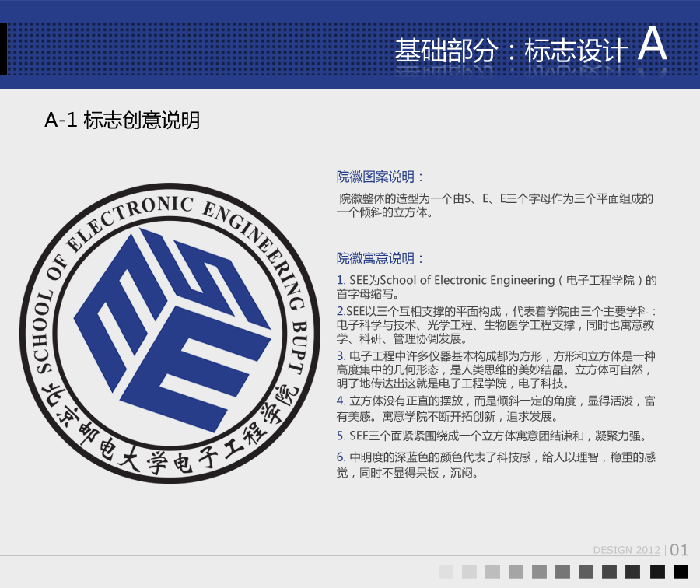Click the blue heading 院徽图案说明：
The width and height of the screenshot is (700, 588).
point(380,177)
